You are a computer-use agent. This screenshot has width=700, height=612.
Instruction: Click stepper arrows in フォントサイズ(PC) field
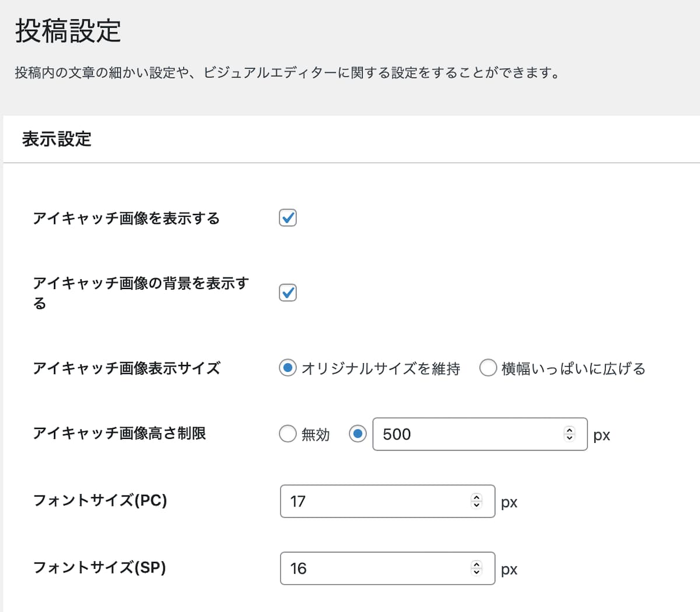tap(477, 501)
